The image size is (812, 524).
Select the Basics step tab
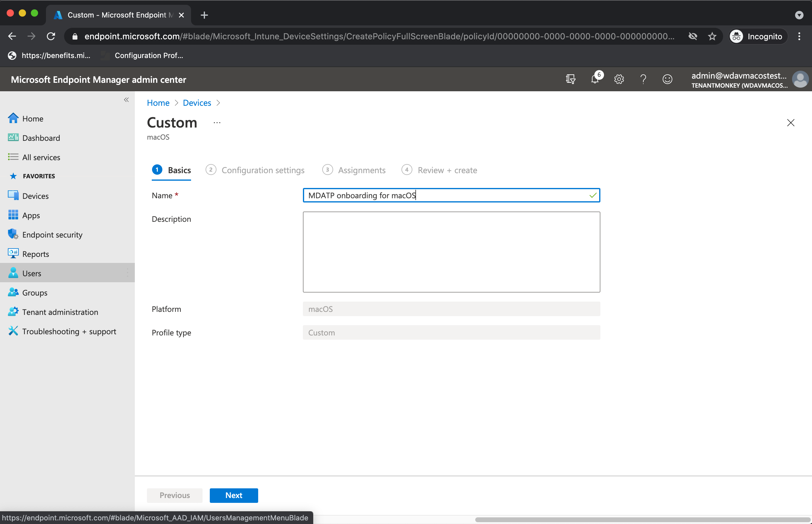point(172,170)
